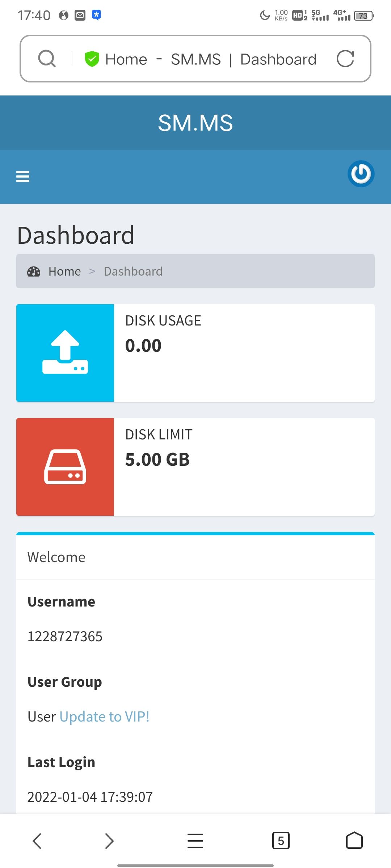The image size is (391, 868).
Task: Click the DISK LIMIT label
Action: coord(159,434)
